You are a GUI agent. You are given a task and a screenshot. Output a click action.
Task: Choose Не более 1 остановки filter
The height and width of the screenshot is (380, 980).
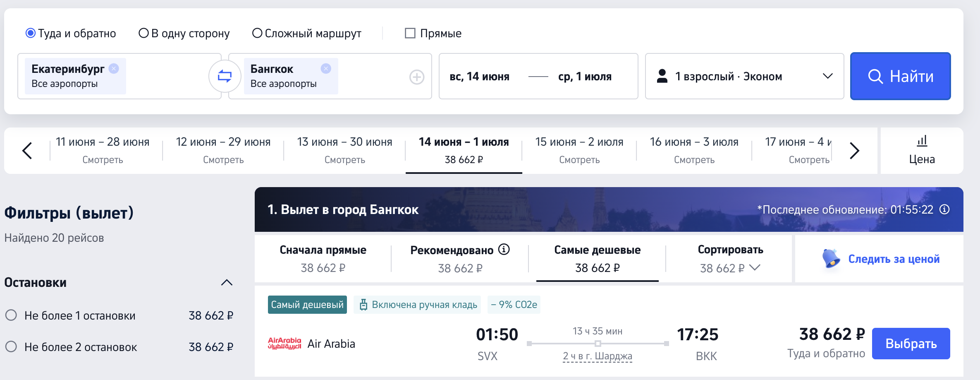tap(11, 315)
